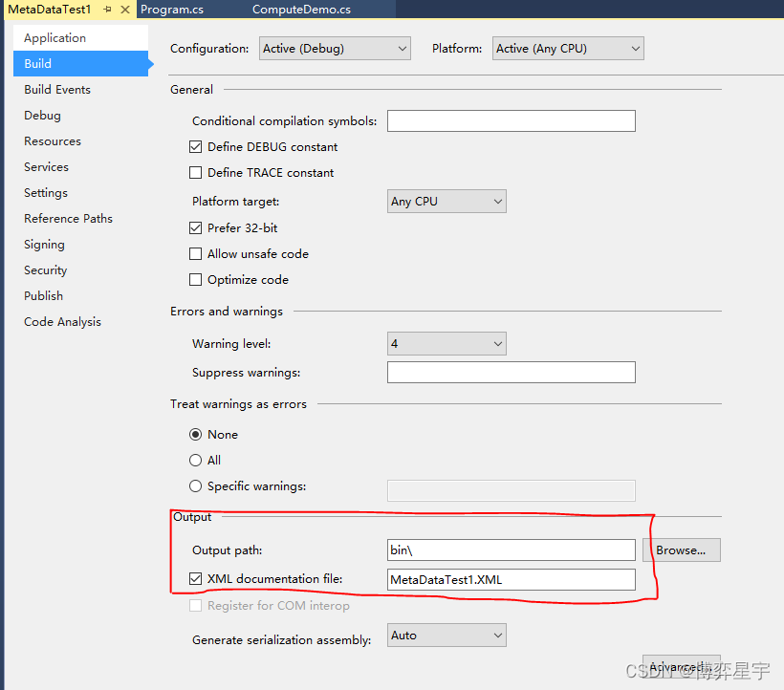
Task: Enable the Optimize code checkbox
Action: (x=196, y=280)
